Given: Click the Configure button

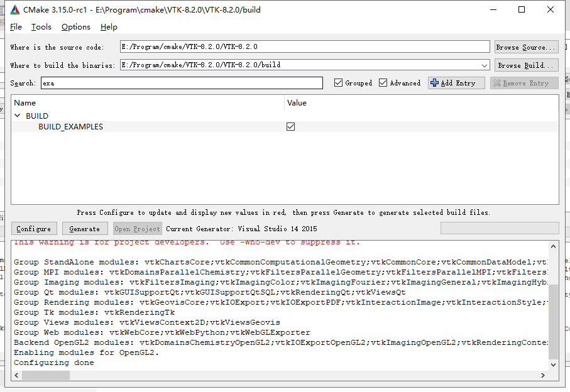Looking at the screenshot, I should coord(34,229).
